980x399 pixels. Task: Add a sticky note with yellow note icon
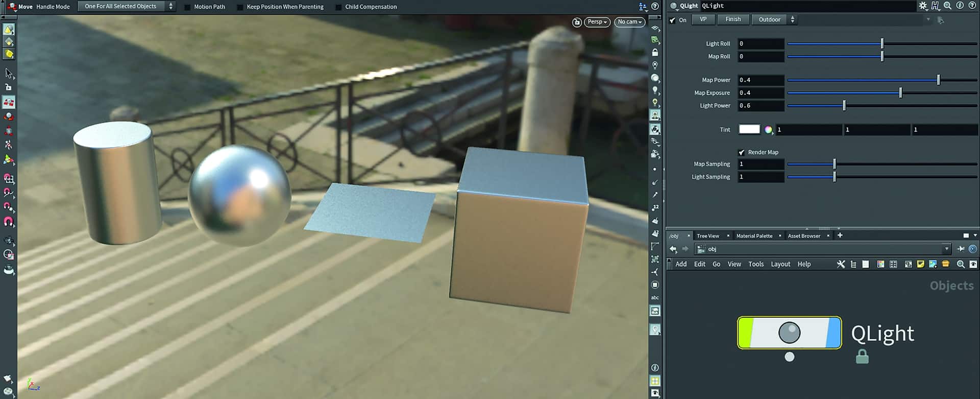point(920,264)
